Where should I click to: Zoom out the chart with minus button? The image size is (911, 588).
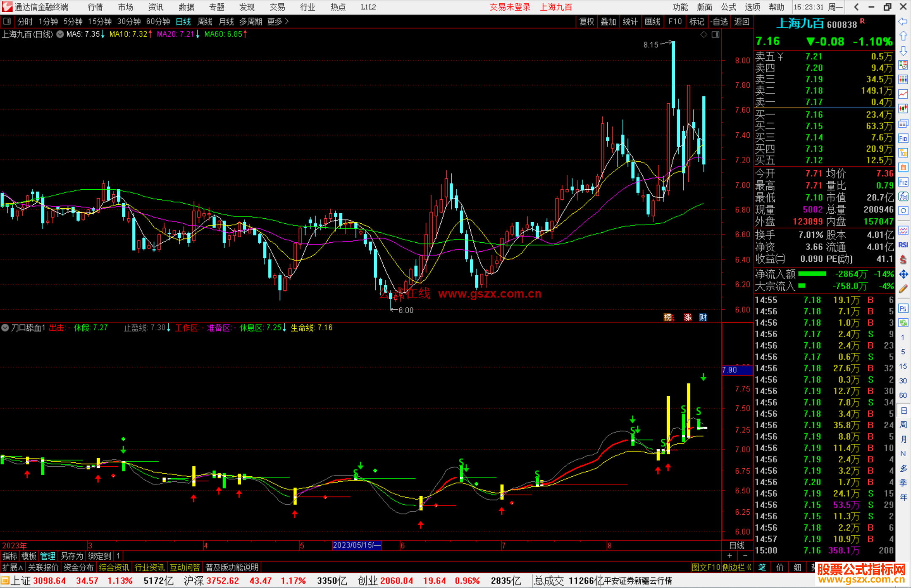(745, 556)
